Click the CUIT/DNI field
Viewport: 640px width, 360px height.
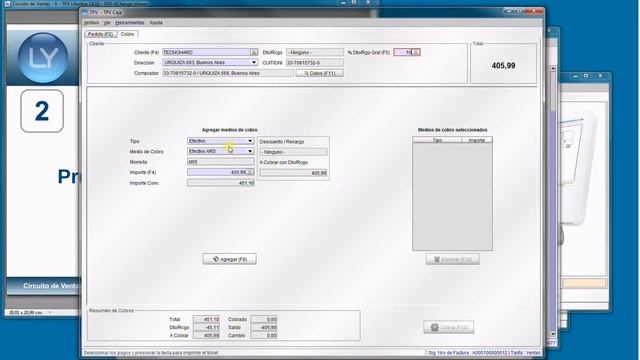click(x=315, y=63)
